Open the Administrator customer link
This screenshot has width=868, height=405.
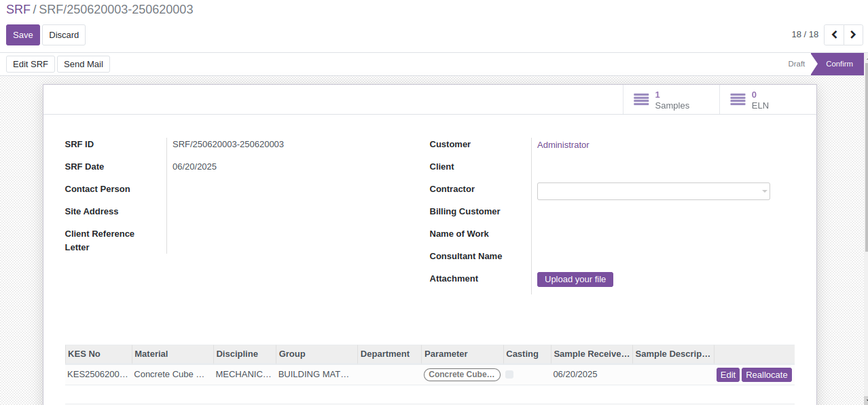563,145
